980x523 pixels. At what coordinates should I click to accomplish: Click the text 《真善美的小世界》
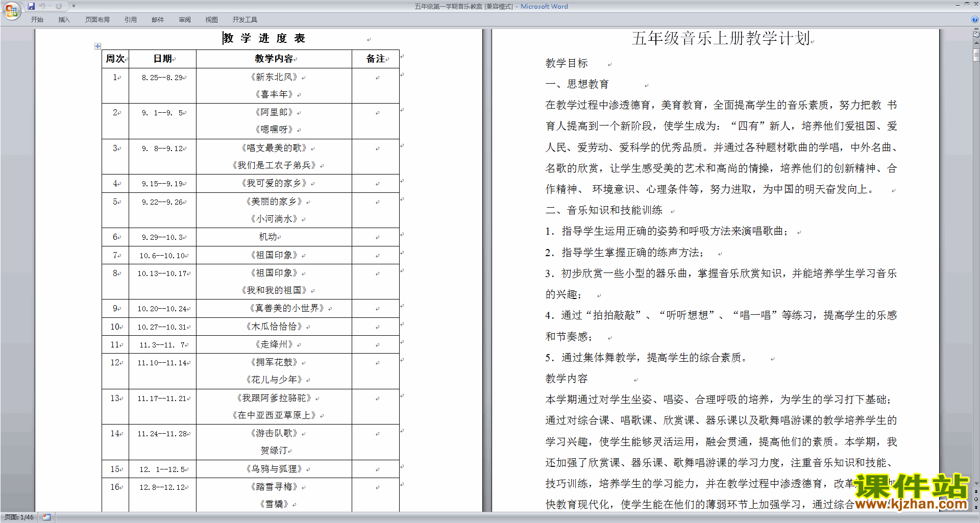coord(287,308)
